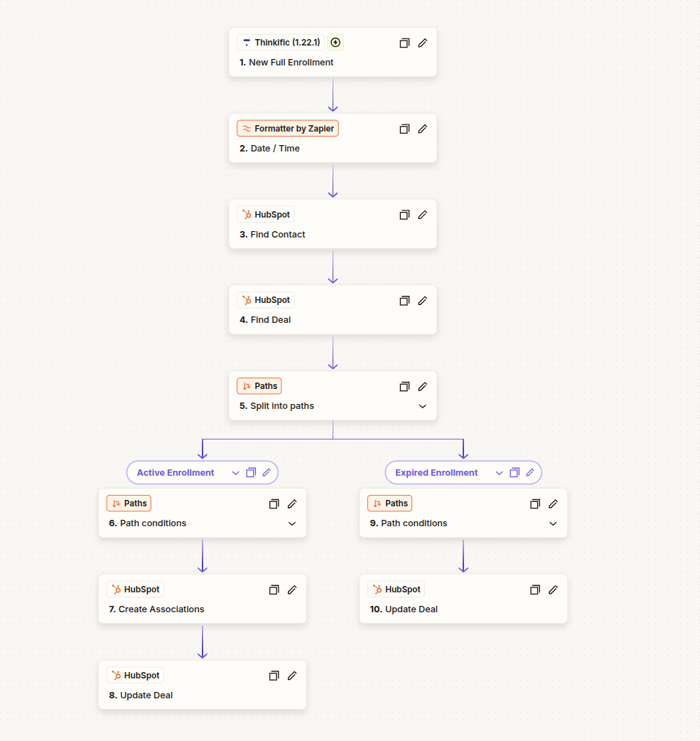Viewport: 700px width, 741px height.
Task: Click the edit pencil on Date / Time step
Action: click(422, 129)
